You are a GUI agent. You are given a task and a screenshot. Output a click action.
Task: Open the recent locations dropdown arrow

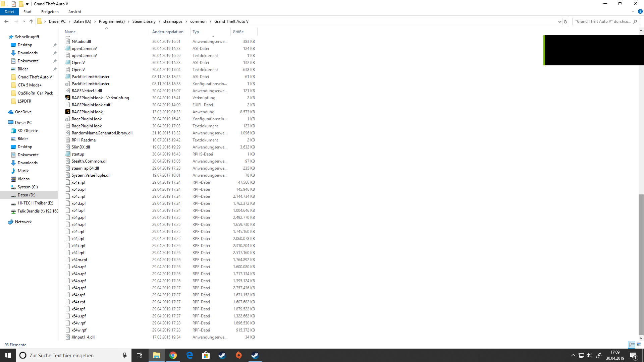[x=24, y=21]
